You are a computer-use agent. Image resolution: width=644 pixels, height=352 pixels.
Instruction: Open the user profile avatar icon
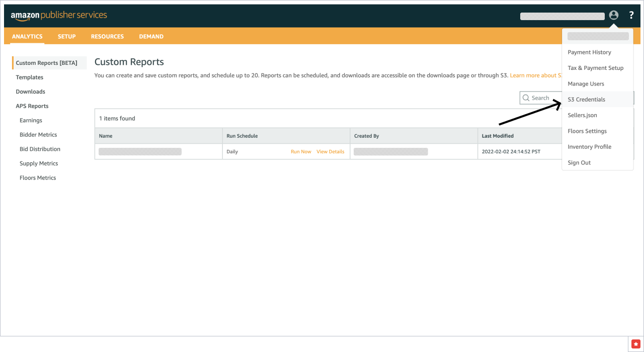[x=613, y=15]
